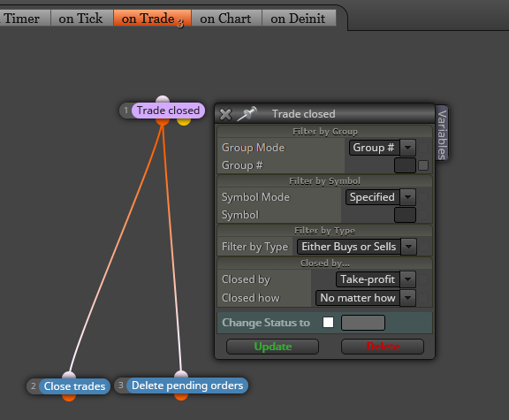
Task: Click the Group # input field
Action: [x=405, y=165]
